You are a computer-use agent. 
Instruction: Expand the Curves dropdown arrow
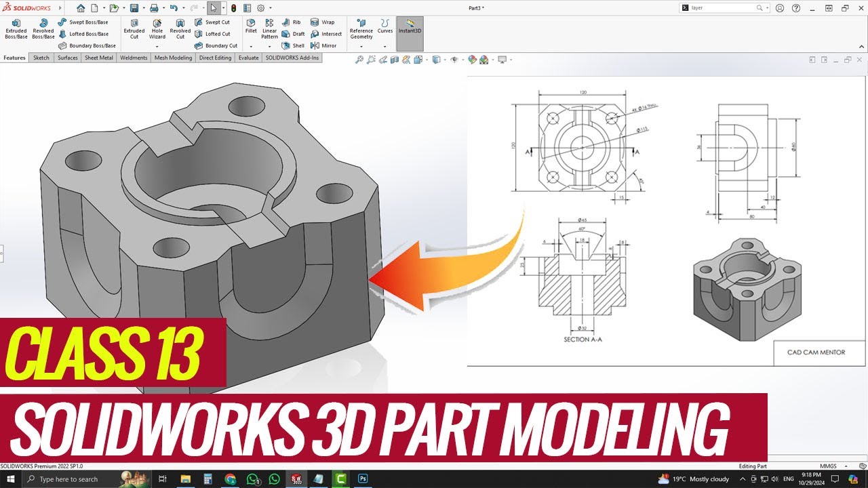pyautogui.click(x=385, y=46)
